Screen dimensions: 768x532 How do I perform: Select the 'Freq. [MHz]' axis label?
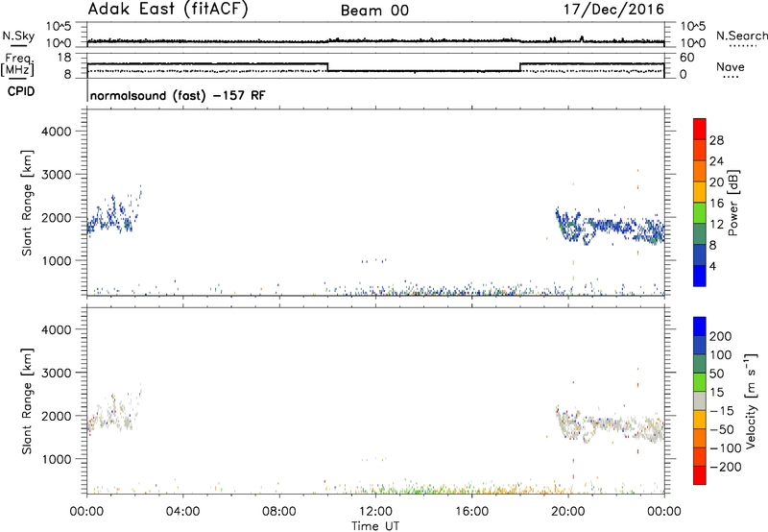(17, 64)
